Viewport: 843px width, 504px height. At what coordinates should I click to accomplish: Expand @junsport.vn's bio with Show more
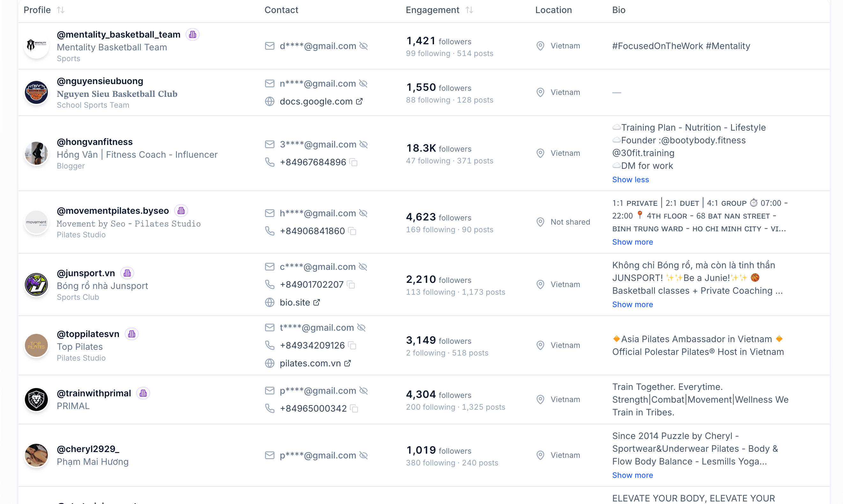[632, 304]
